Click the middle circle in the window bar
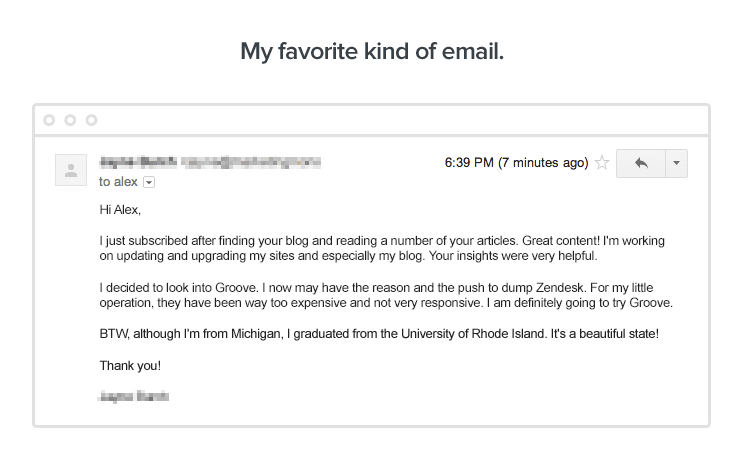 pos(70,120)
